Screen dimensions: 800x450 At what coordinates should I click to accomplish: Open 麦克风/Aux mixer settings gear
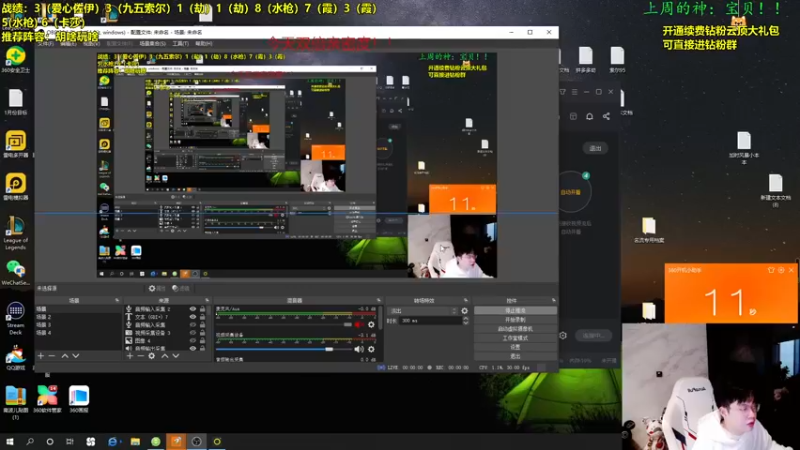(x=371, y=324)
